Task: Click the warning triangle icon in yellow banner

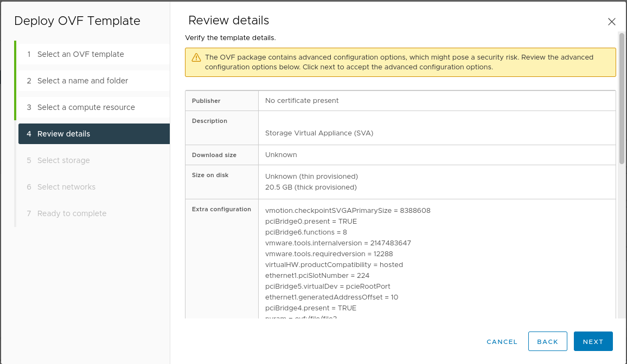Action: click(196, 57)
